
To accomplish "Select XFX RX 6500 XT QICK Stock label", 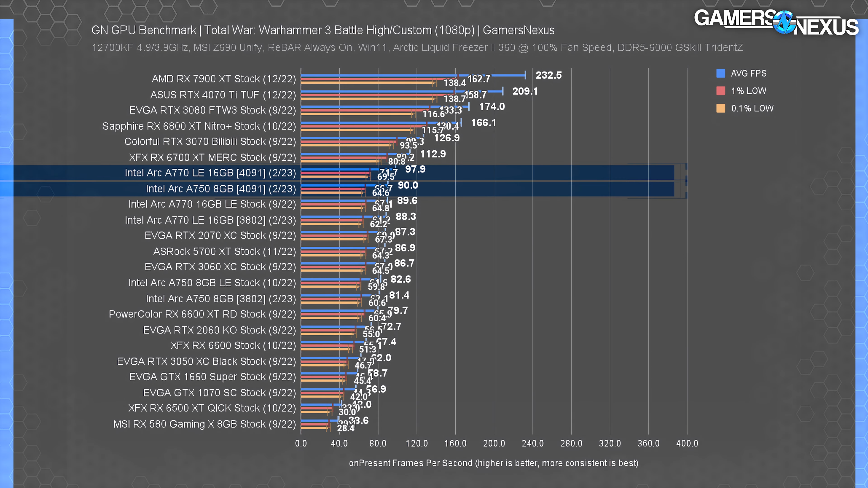I will [x=212, y=408].
